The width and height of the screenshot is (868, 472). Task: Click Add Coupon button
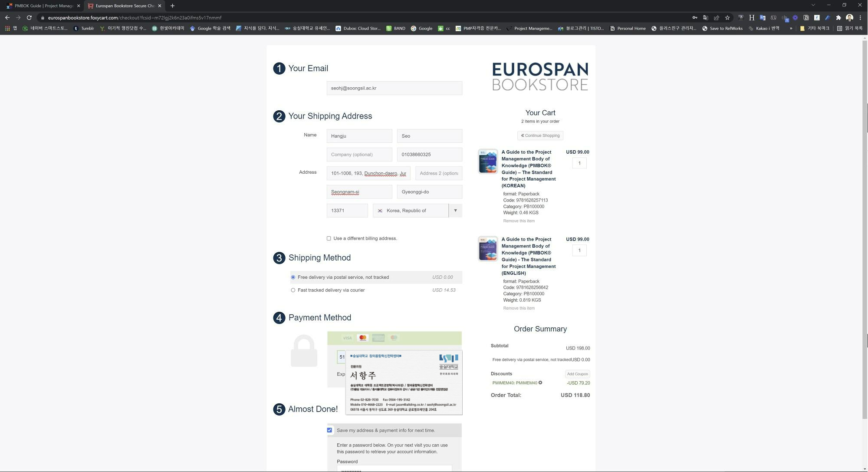(577, 374)
